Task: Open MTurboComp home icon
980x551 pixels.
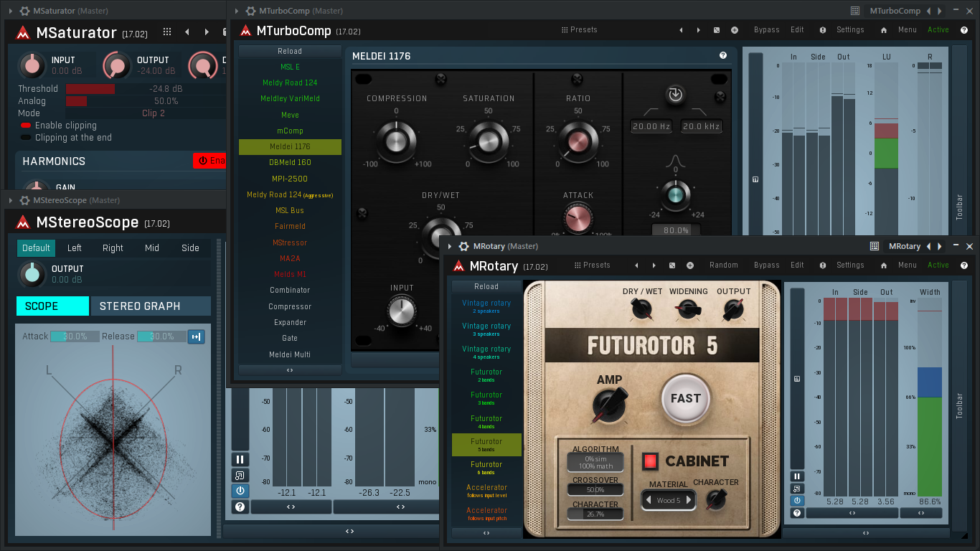Action: 884,30
